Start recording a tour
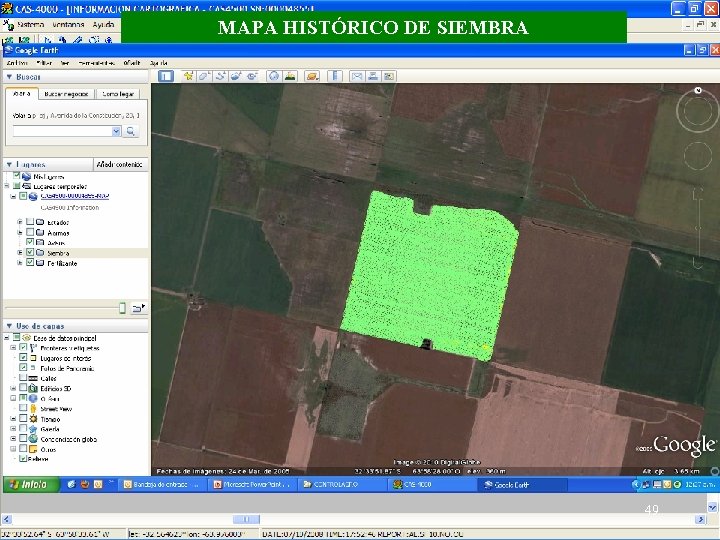Viewport: 720px width, 540px height. (252, 76)
